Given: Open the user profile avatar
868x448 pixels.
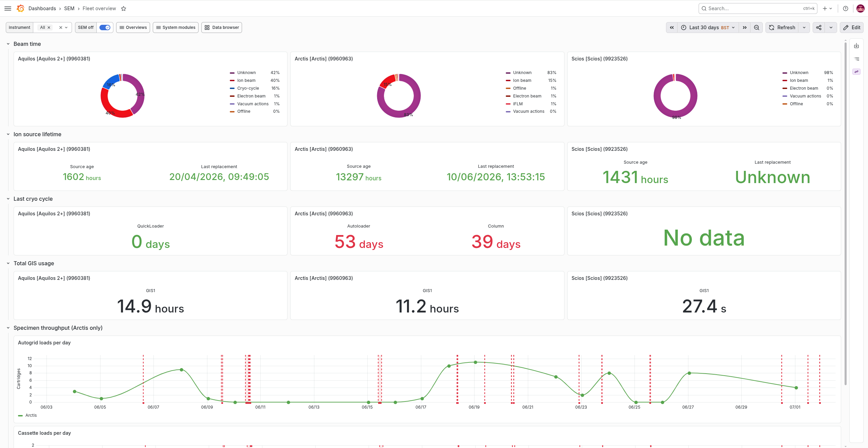Looking at the screenshot, I should (x=860, y=8).
